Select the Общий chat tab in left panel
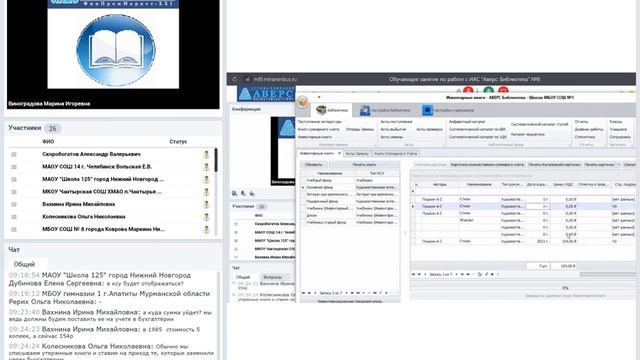 [x=24, y=264]
